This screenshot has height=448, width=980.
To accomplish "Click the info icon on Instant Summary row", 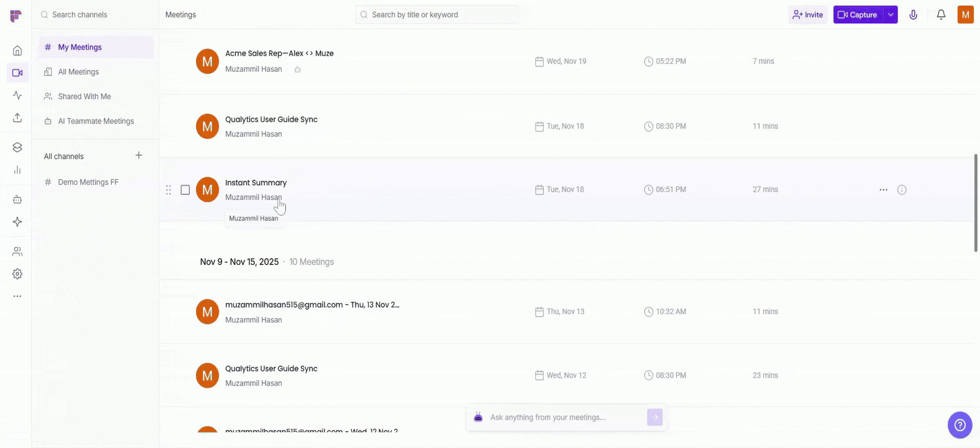I will click(x=902, y=190).
